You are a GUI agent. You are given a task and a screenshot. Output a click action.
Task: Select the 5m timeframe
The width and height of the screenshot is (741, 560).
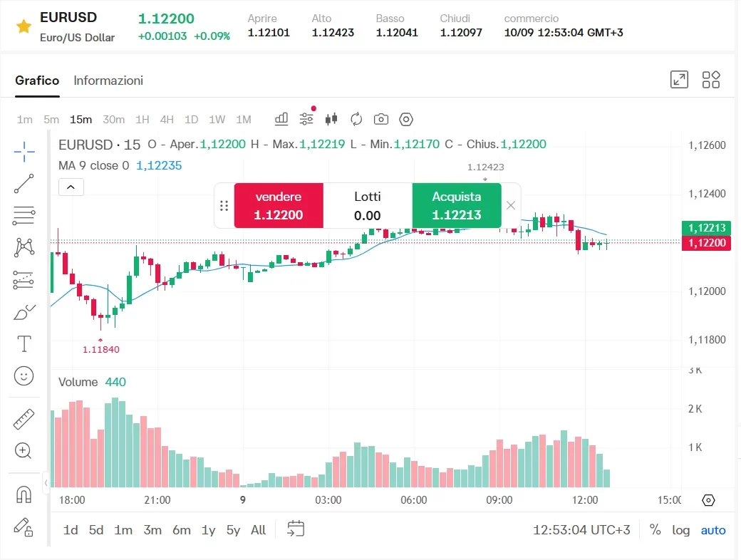[x=51, y=120]
